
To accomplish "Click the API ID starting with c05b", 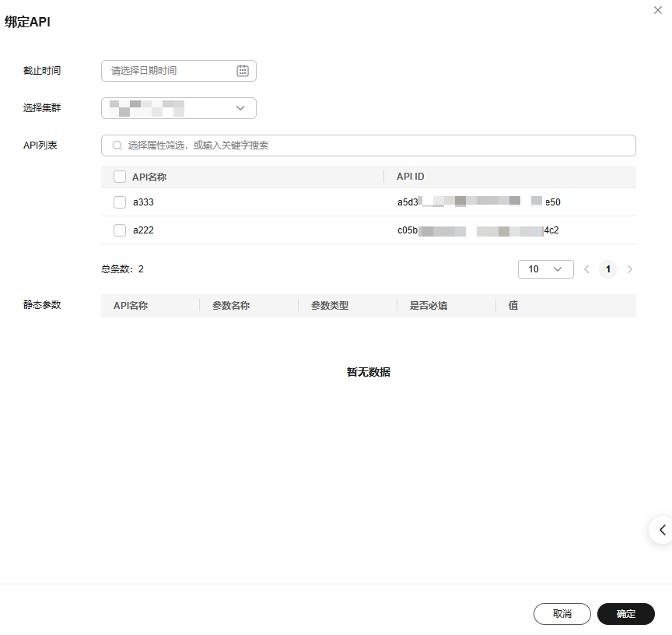I will point(478,230).
